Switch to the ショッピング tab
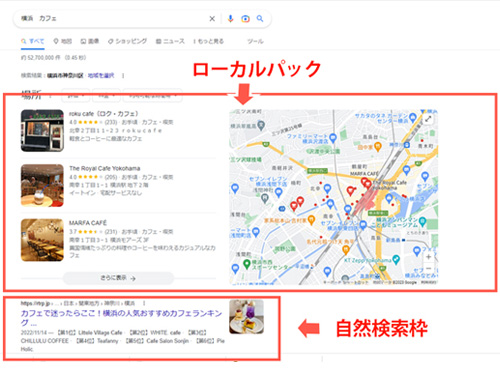The image size is (500, 375). (x=127, y=41)
